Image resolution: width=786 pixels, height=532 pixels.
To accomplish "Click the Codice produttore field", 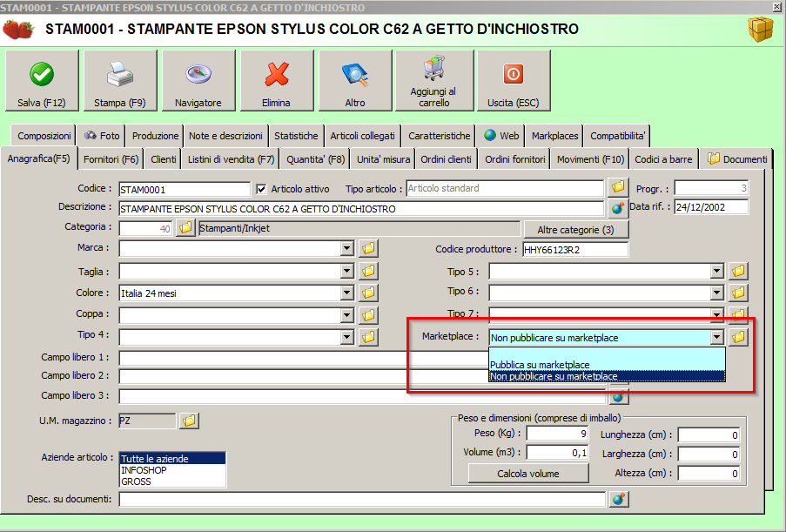I will 575,249.
